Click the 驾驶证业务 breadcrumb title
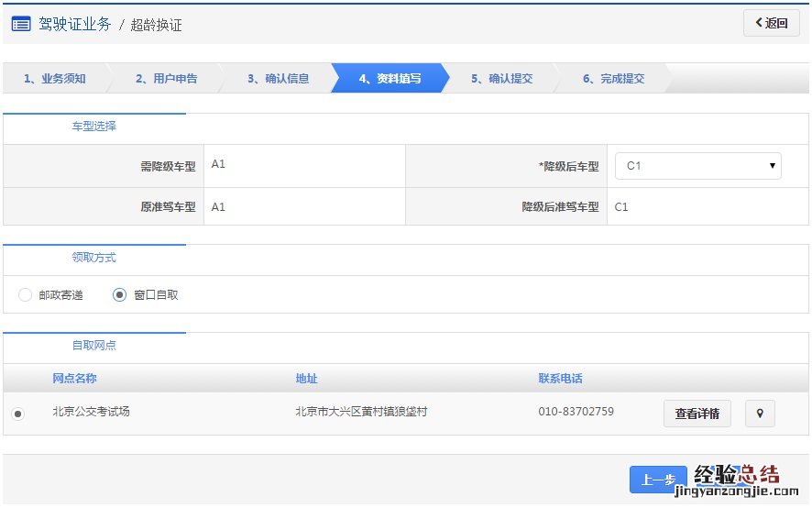 [74, 24]
